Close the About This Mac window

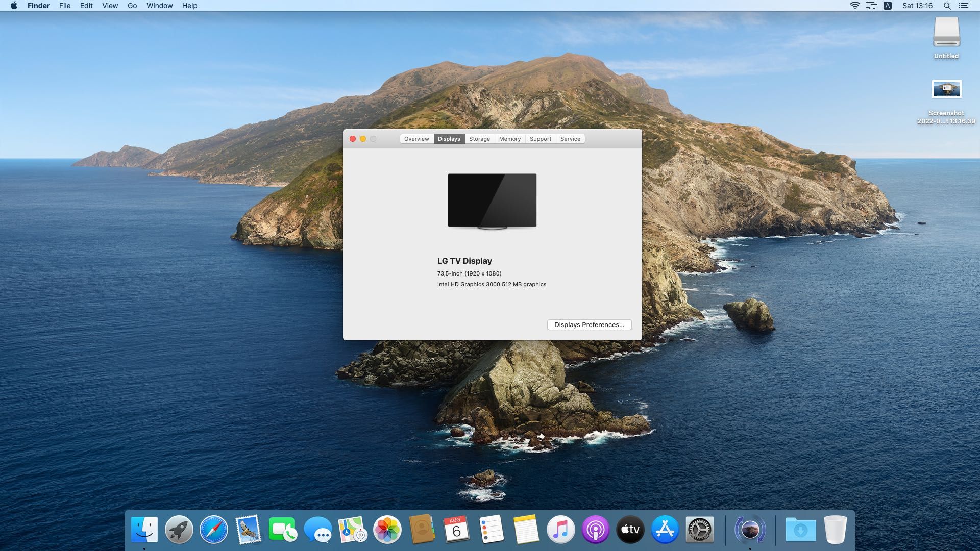pos(352,139)
